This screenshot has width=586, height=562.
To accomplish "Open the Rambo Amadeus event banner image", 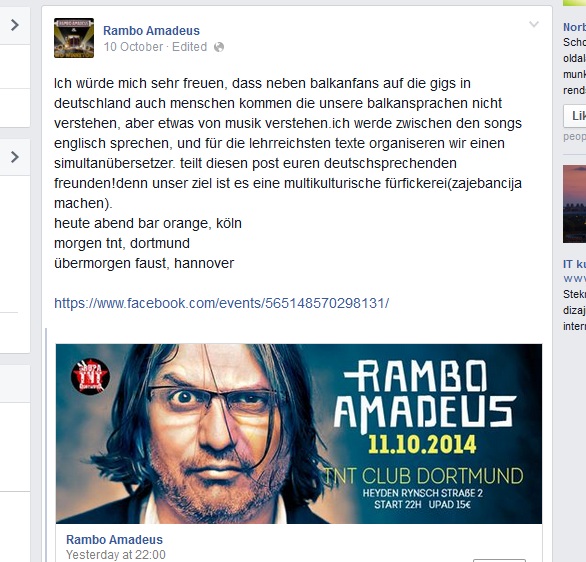I will [299, 433].
